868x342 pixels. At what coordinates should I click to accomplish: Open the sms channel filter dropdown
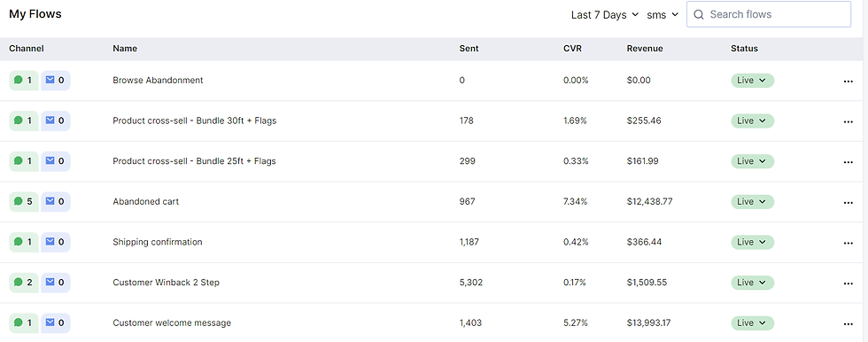663,15
